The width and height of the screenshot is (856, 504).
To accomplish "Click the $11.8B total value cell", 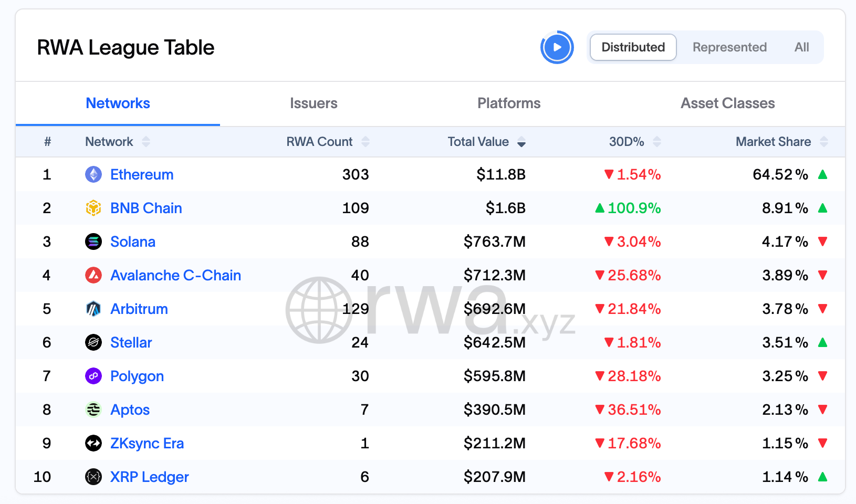I will coord(501,174).
